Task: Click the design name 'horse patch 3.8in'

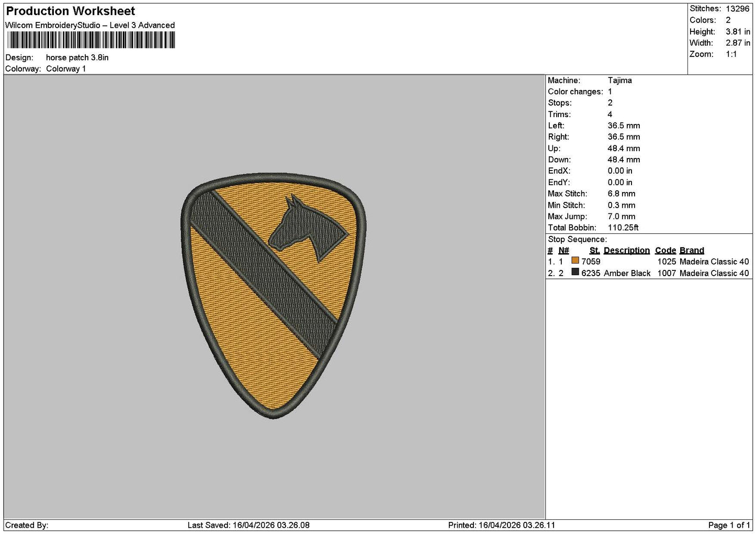Action: tap(77, 58)
